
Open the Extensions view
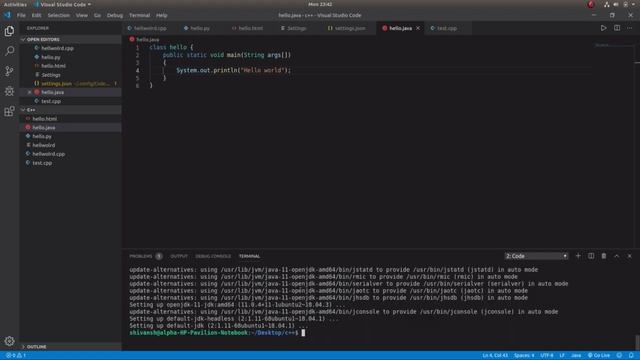tap(9, 111)
